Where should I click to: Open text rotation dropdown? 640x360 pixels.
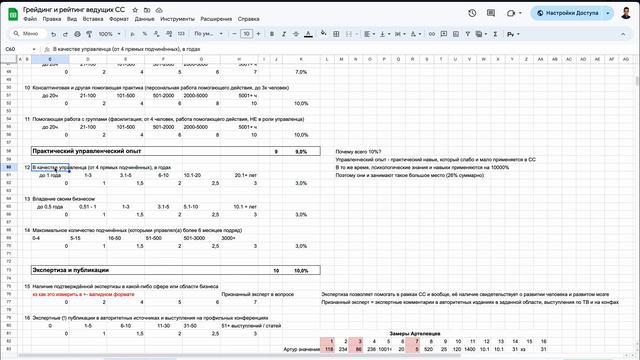click(415, 34)
